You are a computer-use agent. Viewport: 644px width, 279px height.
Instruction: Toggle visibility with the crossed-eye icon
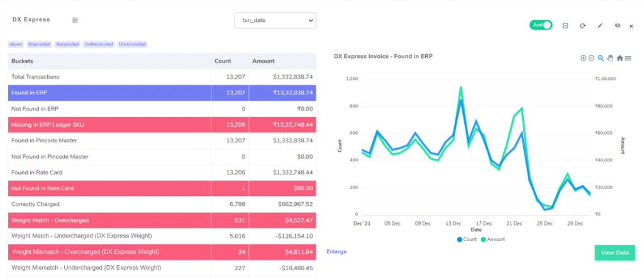tap(618, 26)
